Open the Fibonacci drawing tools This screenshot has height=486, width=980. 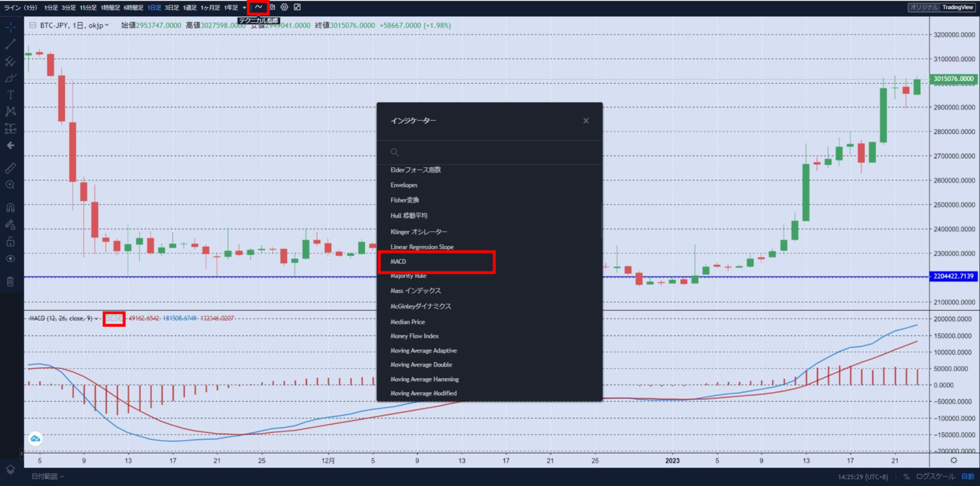(x=10, y=61)
